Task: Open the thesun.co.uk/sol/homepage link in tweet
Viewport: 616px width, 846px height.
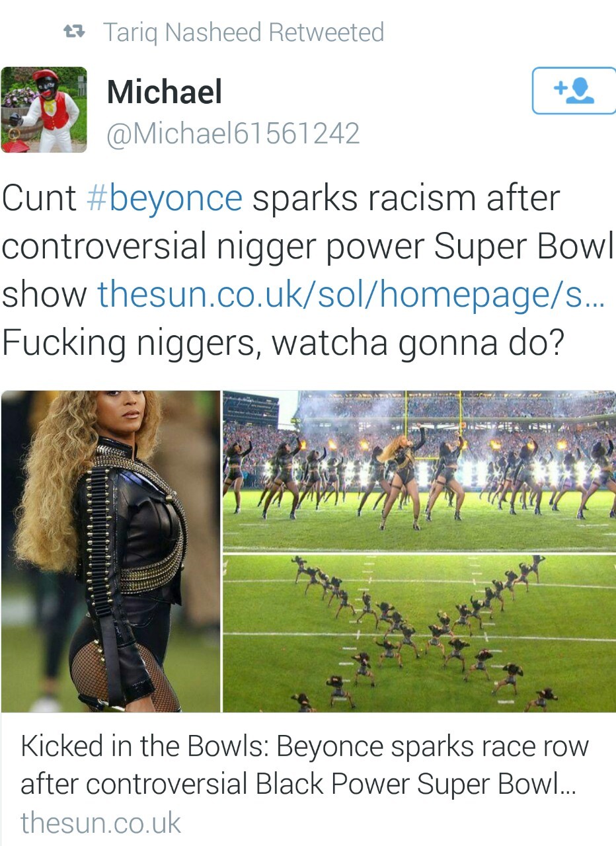Action: [x=351, y=294]
